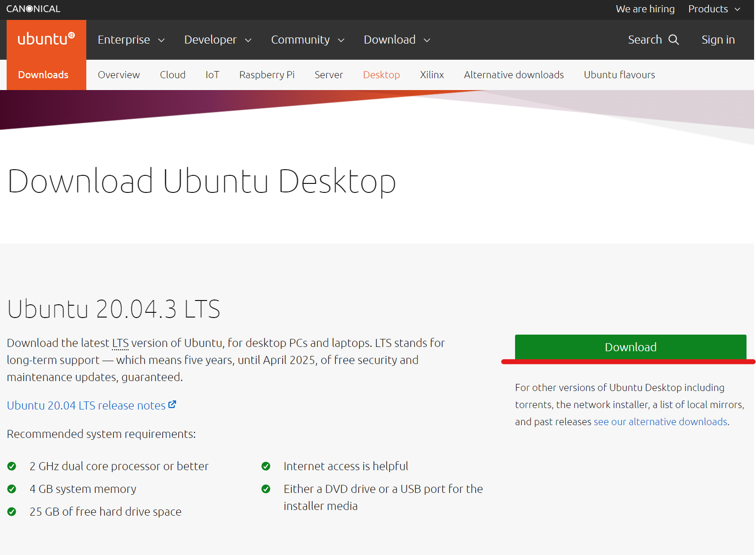Expand the Download menu chevron in navbar
The height and width of the screenshot is (555, 756).
point(427,40)
